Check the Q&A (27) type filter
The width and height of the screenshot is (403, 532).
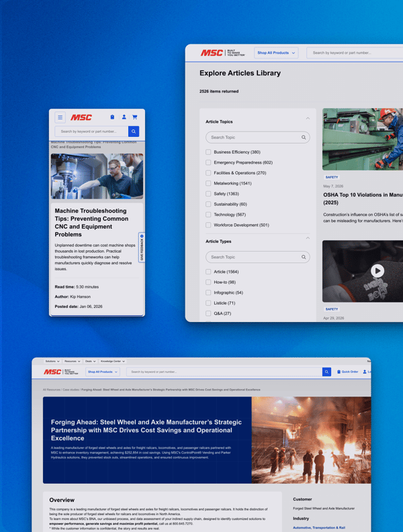(x=208, y=313)
